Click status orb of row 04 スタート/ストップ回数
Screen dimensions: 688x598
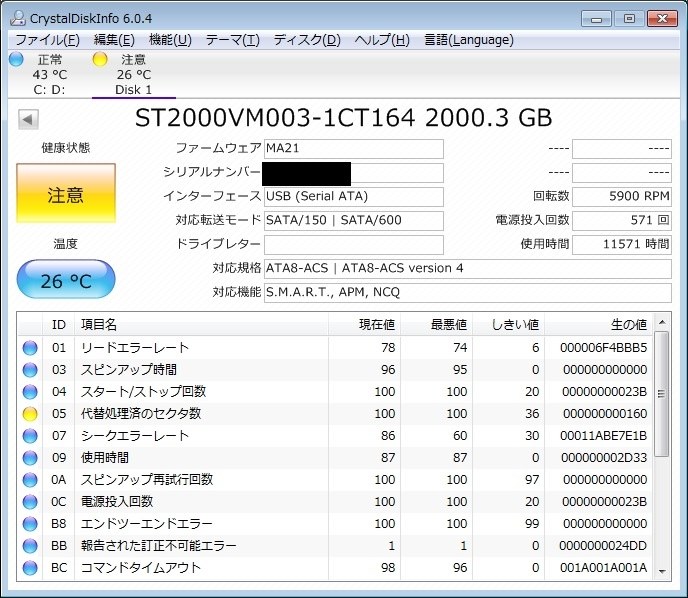tap(30, 391)
